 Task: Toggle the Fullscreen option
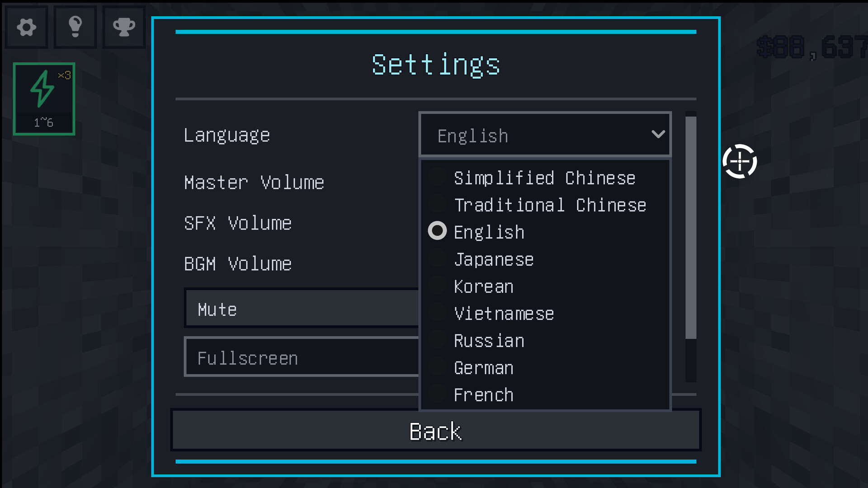pyautogui.click(x=302, y=357)
